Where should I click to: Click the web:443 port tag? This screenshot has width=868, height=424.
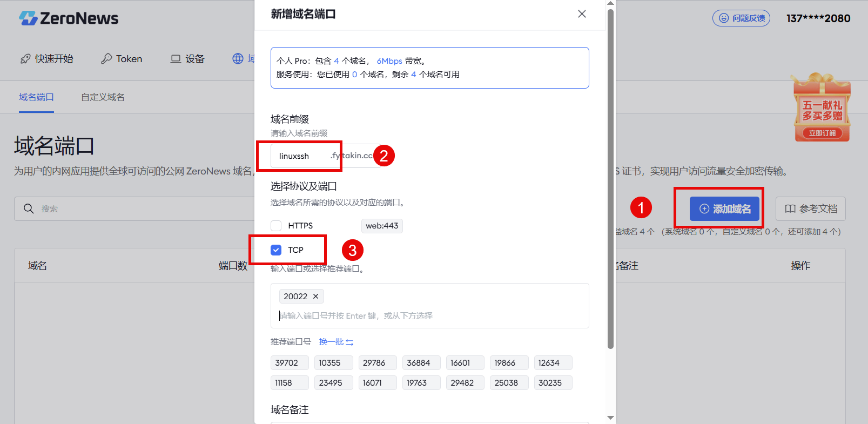pos(382,226)
